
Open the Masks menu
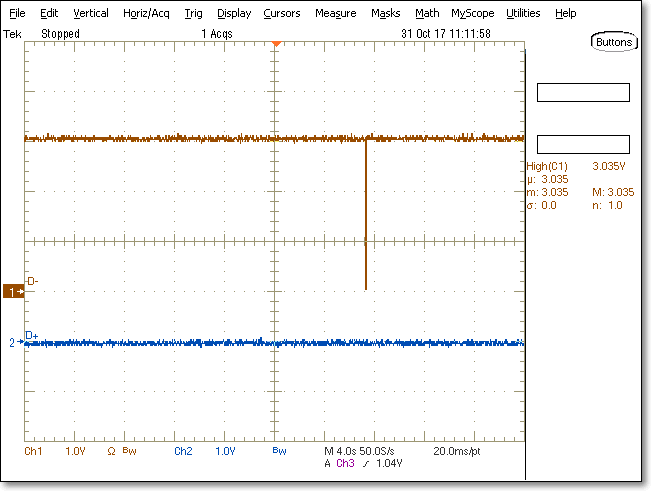click(385, 13)
